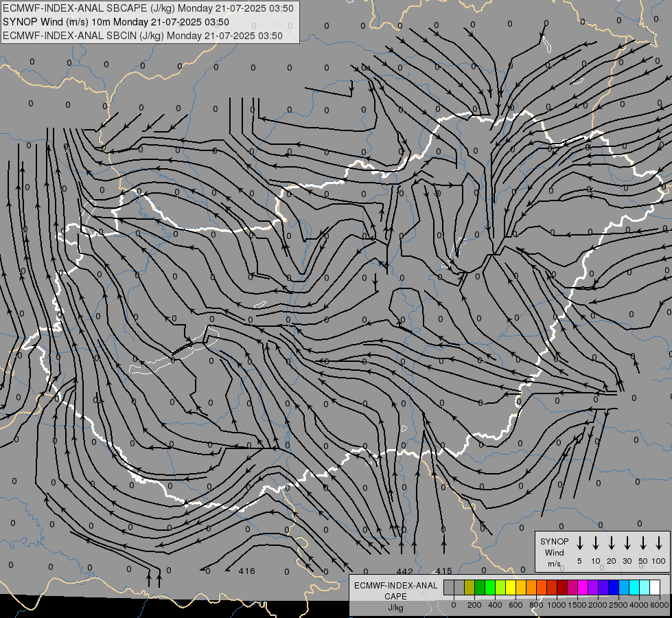The height and width of the screenshot is (618, 672).
Task: Choose the purple swatch left of the 2000 tick
Action: [593, 587]
